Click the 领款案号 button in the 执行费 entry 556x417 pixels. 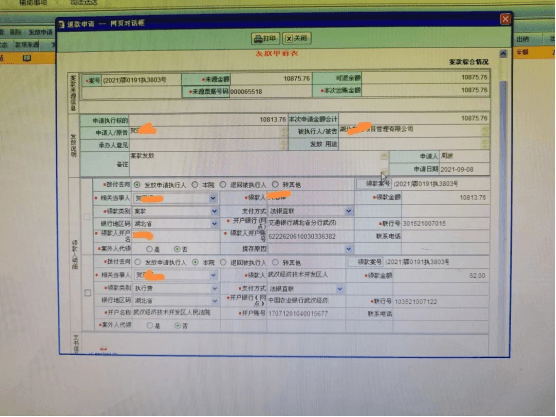366,262
